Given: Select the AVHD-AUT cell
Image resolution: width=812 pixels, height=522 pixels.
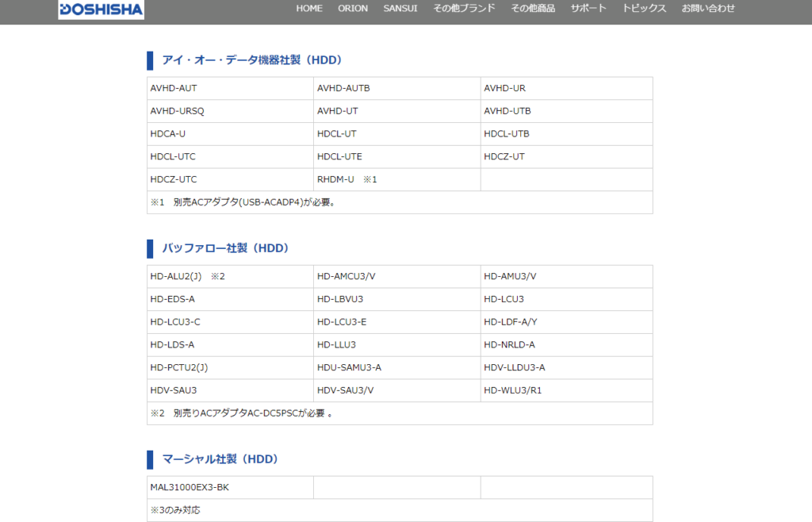Looking at the screenshot, I should point(230,89).
